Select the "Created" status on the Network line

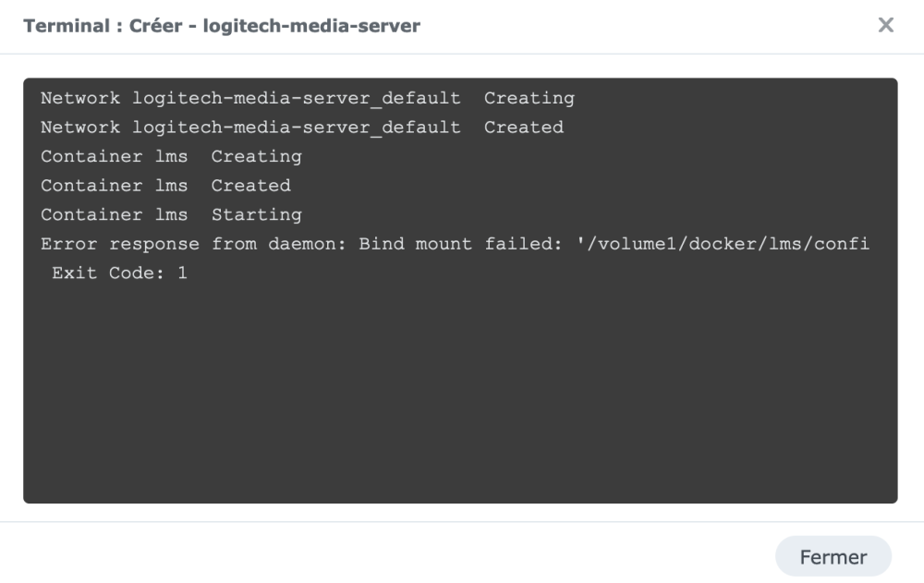click(x=523, y=128)
